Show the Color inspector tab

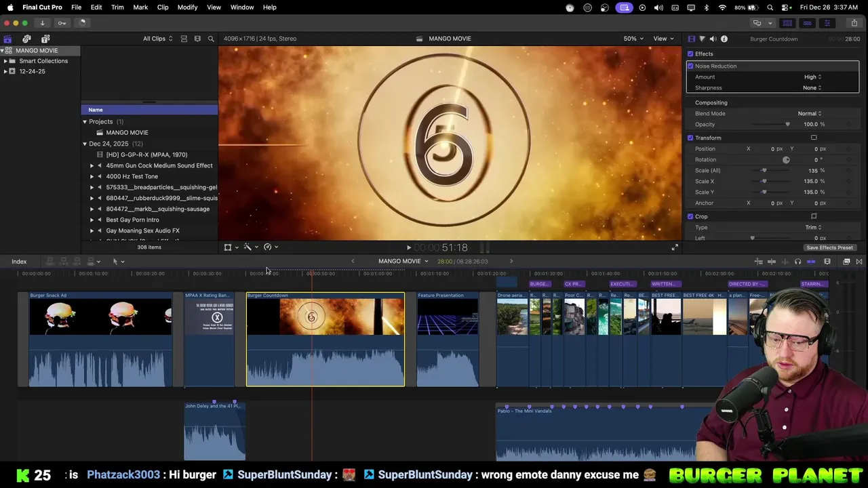pyautogui.click(x=702, y=39)
